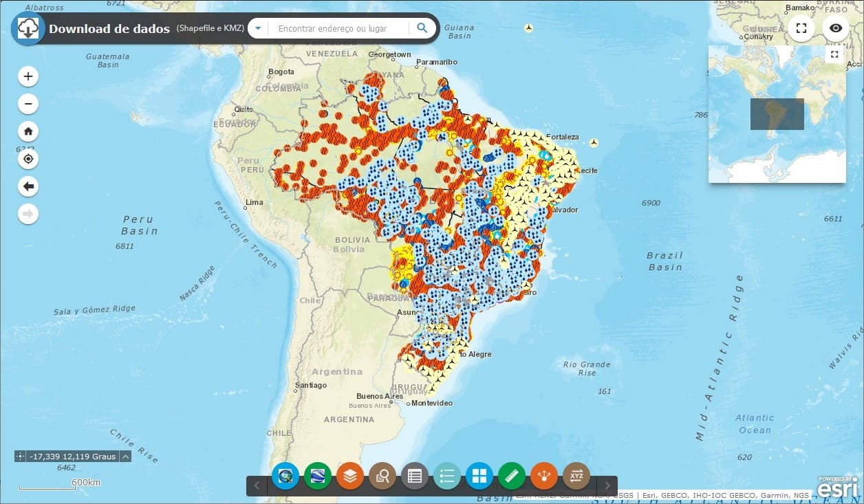Click the Paramaribo city label

click(x=437, y=62)
